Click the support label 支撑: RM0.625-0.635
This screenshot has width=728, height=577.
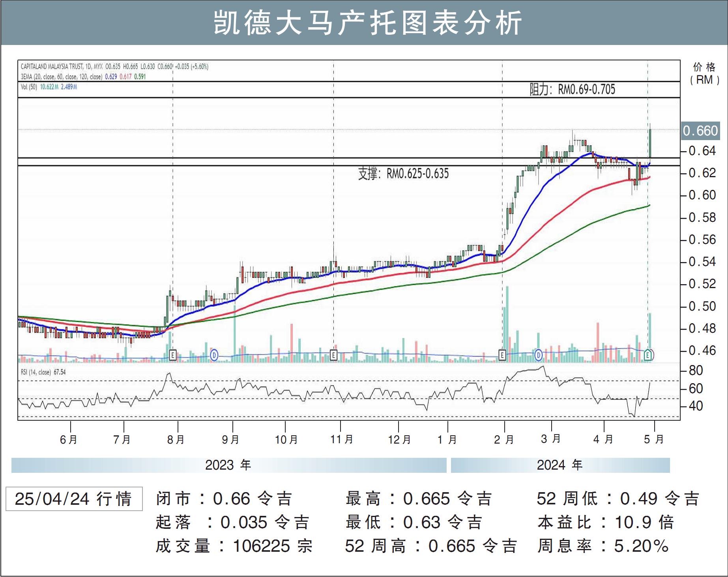pos(403,173)
